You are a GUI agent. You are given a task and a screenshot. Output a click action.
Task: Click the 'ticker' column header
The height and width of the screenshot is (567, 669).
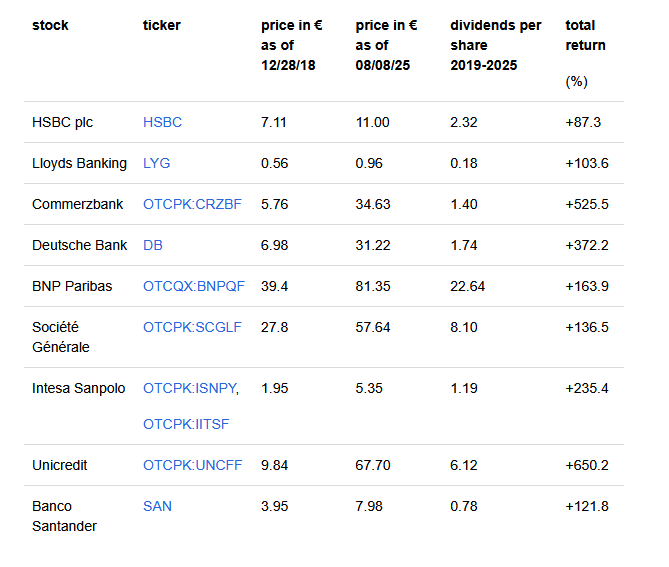point(162,25)
